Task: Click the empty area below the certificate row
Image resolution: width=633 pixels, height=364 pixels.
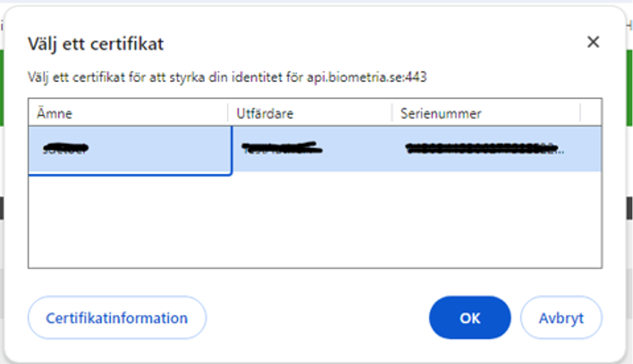Action: (314, 222)
